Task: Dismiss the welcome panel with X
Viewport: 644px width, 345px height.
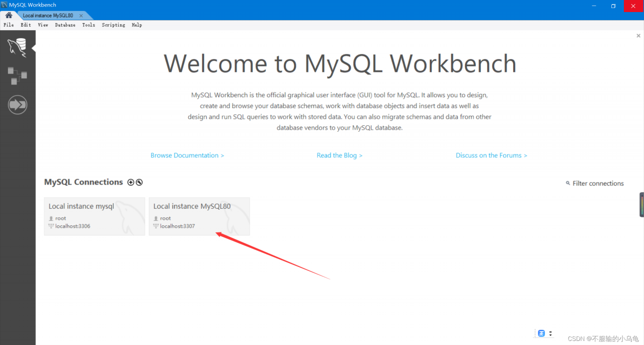Action: (638, 36)
